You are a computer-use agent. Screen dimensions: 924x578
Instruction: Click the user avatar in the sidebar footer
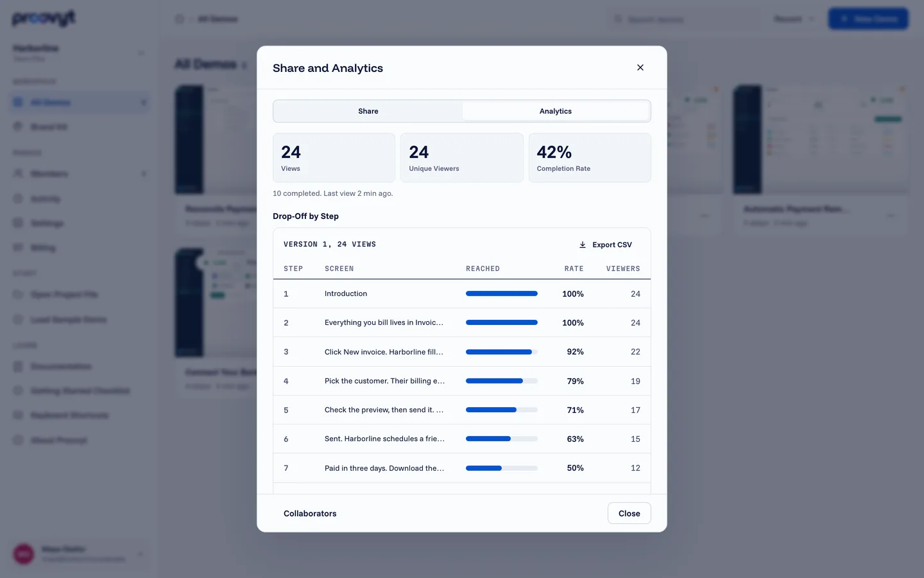tap(24, 554)
